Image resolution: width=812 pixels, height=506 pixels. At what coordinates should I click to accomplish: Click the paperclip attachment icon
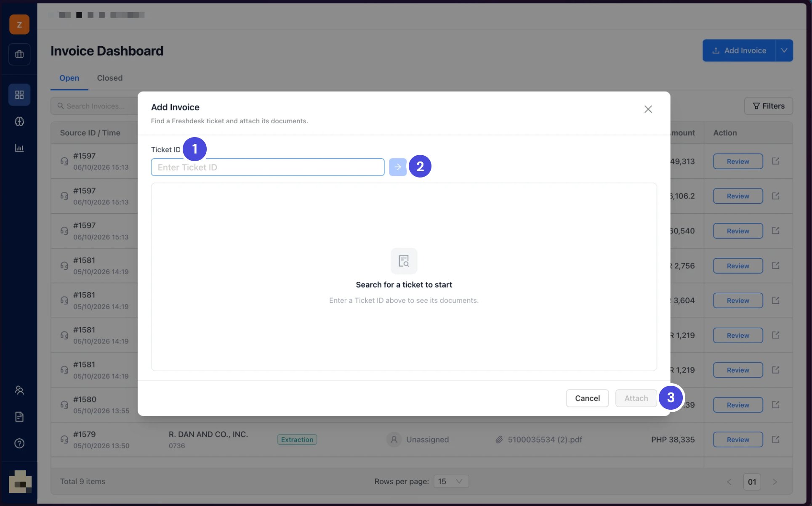pos(499,440)
